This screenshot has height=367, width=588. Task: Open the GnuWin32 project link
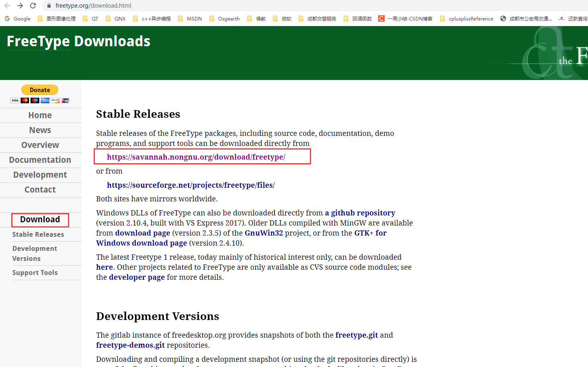(264, 233)
